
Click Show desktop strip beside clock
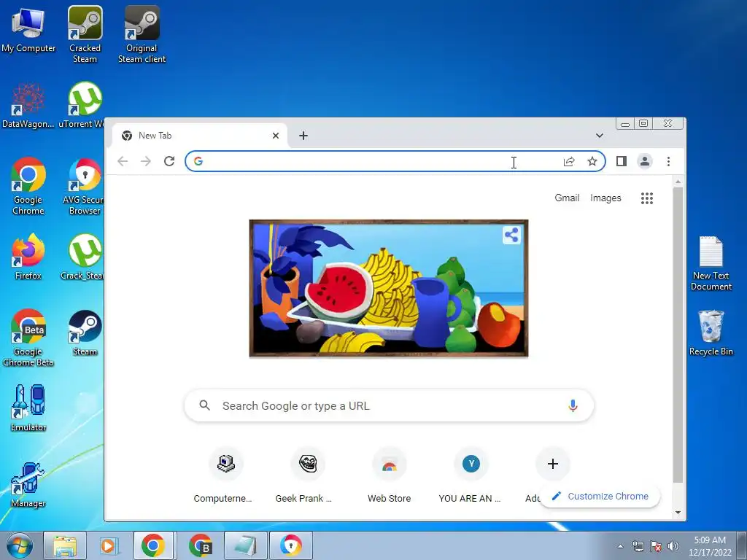pyautogui.click(x=742, y=545)
